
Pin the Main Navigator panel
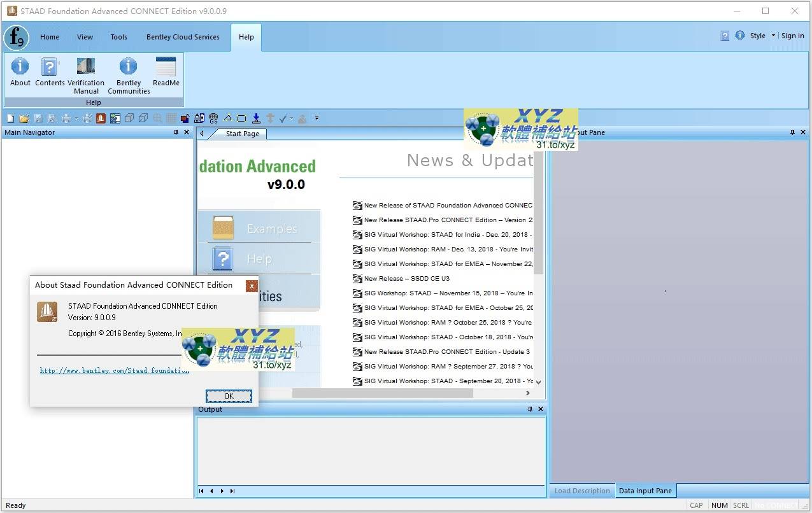tap(176, 132)
